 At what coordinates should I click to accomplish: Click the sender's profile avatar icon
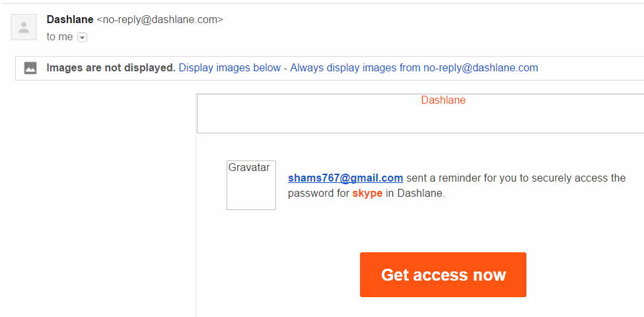click(24, 27)
